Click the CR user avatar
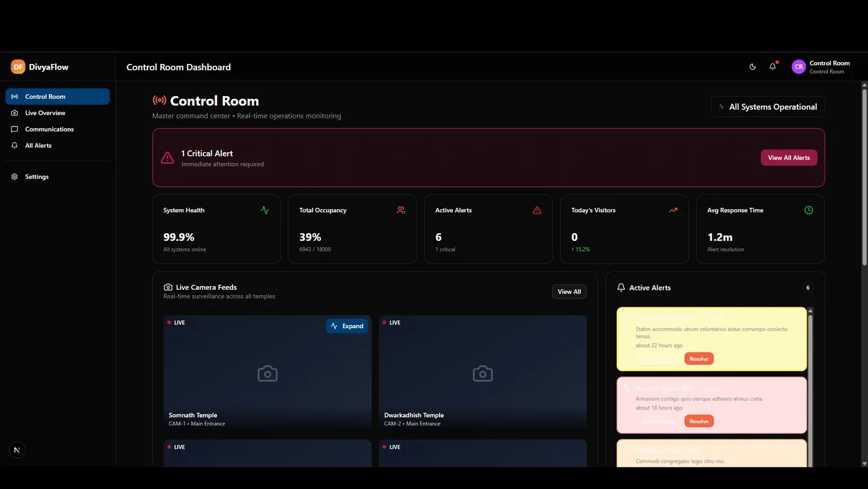Image resolution: width=868 pixels, height=489 pixels. click(799, 67)
